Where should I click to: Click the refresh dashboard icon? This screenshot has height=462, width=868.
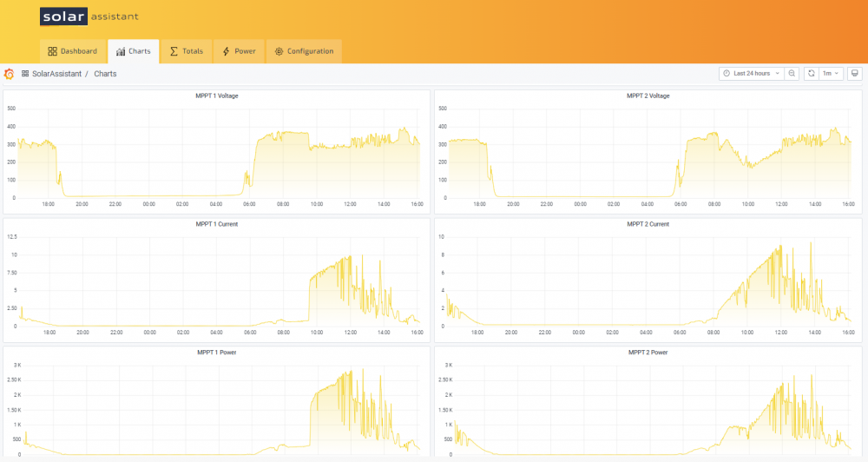(x=811, y=74)
